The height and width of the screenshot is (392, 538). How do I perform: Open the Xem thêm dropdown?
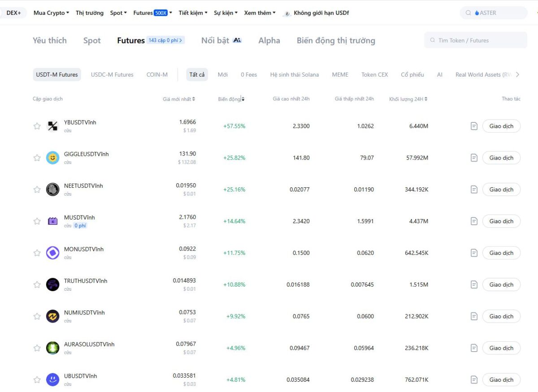click(260, 13)
